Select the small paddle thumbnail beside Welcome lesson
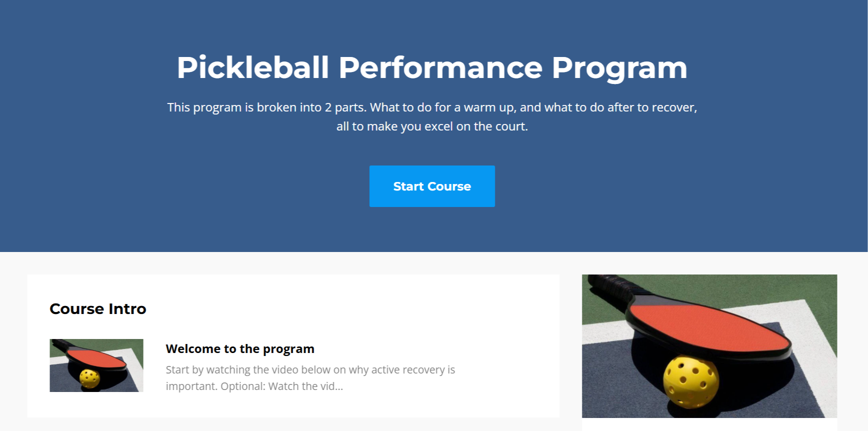 pyautogui.click(x=97, y=365)
